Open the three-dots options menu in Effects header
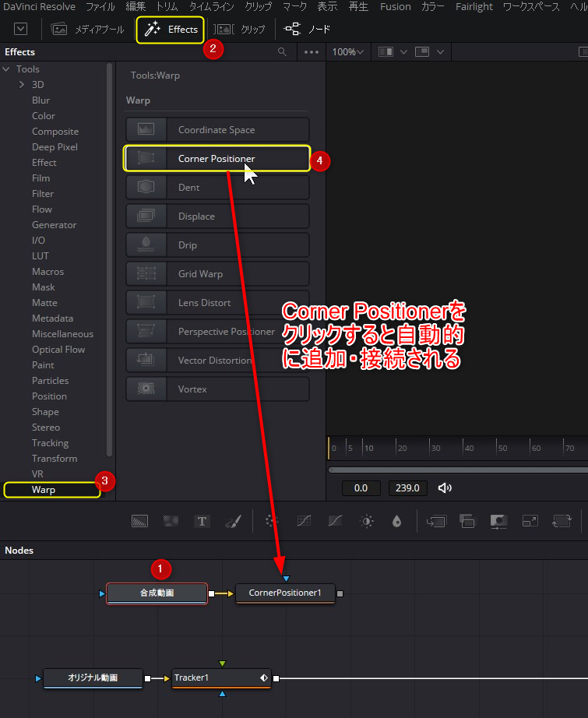The image size is (588, 718). click(312, 52)
